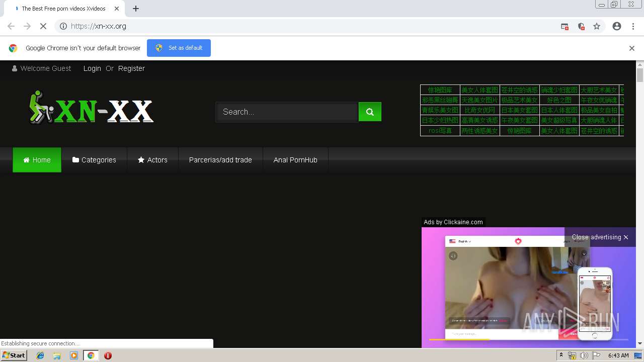This screenshot has width=644, height=362.
Task: Open the Chrome profile avatar menu
Action: click(617, 26)
